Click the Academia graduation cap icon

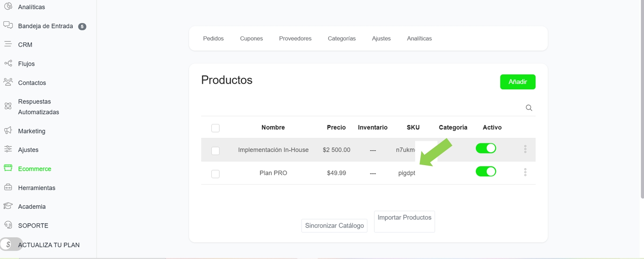[x=8, y=206]
